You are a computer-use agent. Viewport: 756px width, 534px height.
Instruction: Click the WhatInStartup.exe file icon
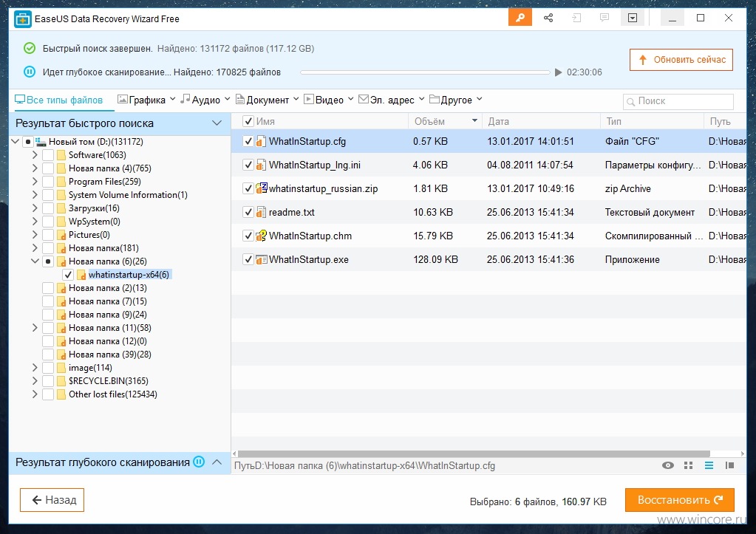261,259
